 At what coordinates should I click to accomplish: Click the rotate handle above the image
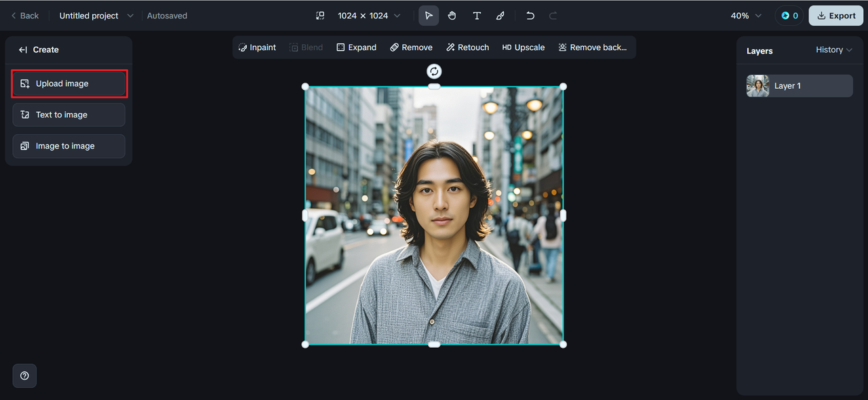point(434,71)
